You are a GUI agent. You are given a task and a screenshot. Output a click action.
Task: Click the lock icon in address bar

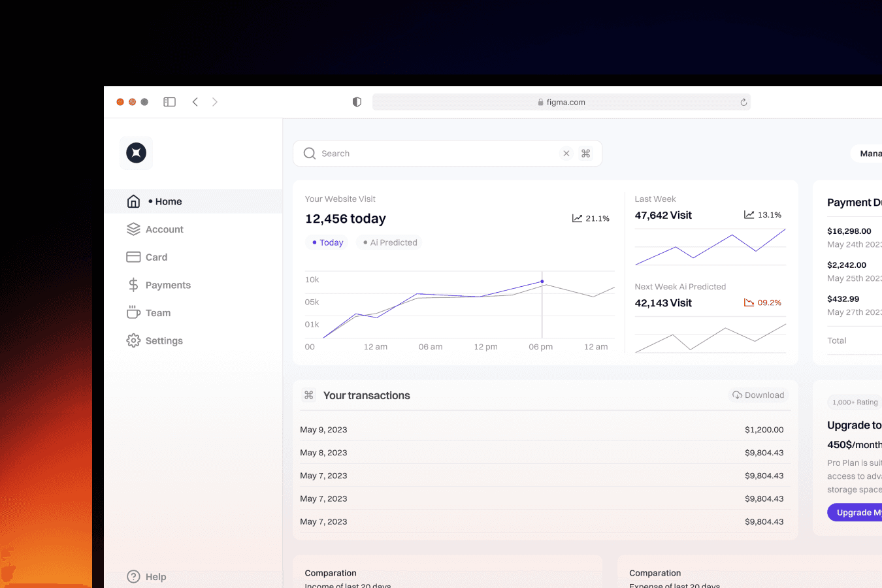click(540, 102)
